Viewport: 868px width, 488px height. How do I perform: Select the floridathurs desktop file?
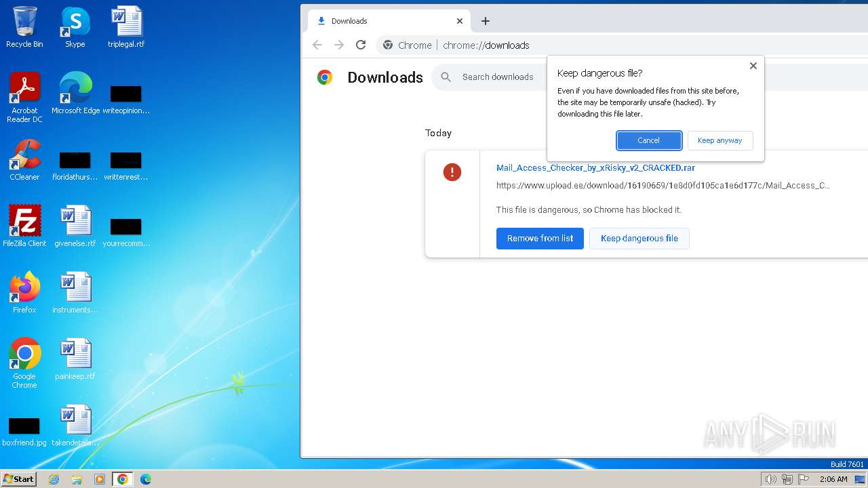point(75,165)
